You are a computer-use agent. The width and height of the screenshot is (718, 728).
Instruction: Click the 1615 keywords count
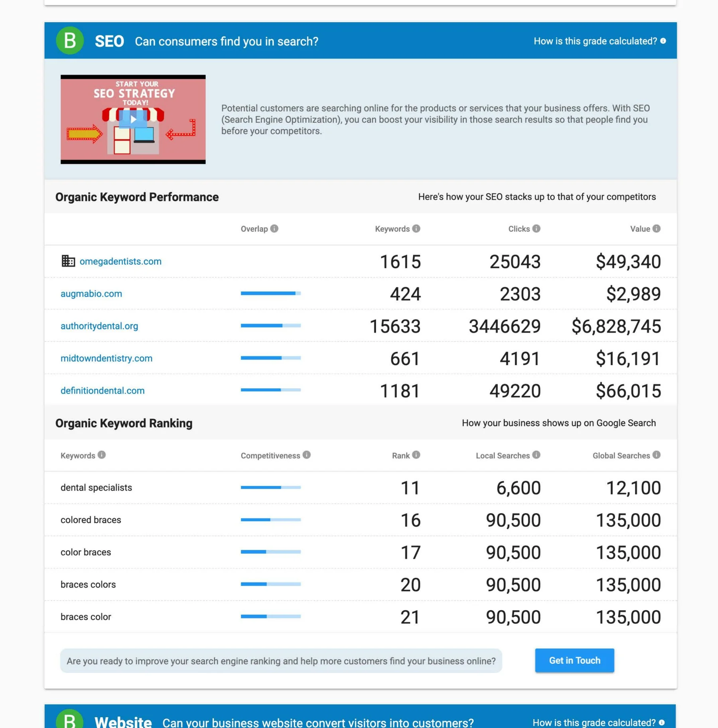(400, 262)
